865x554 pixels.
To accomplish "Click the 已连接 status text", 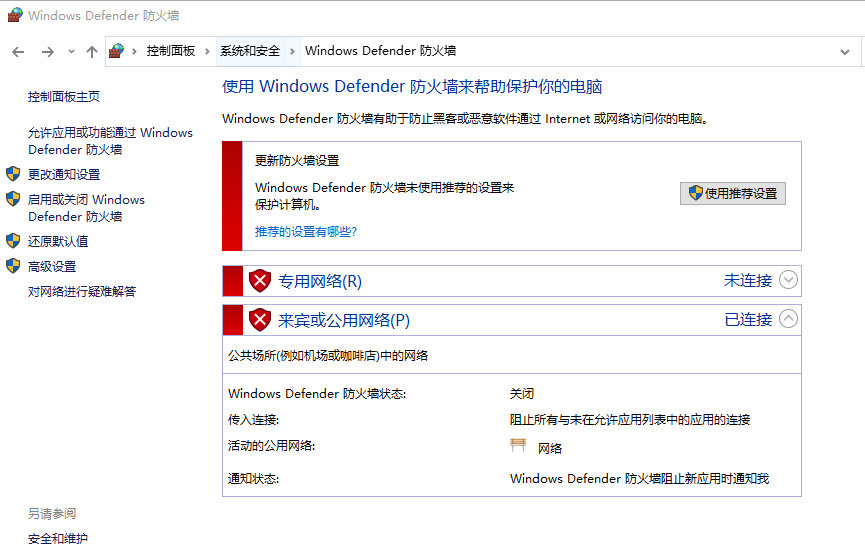I will [747, 319].
